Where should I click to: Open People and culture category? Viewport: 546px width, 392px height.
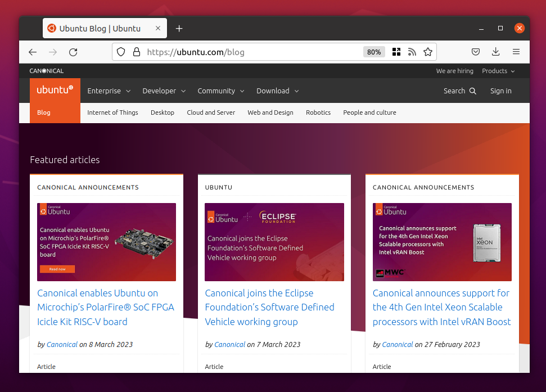click(x=369, y=112)
